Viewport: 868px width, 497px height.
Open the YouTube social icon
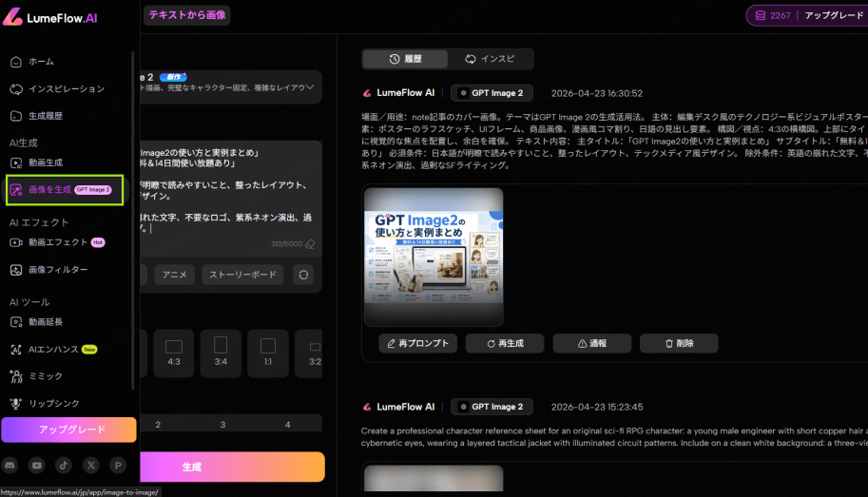pyautogui.click(x=37, y=466)
